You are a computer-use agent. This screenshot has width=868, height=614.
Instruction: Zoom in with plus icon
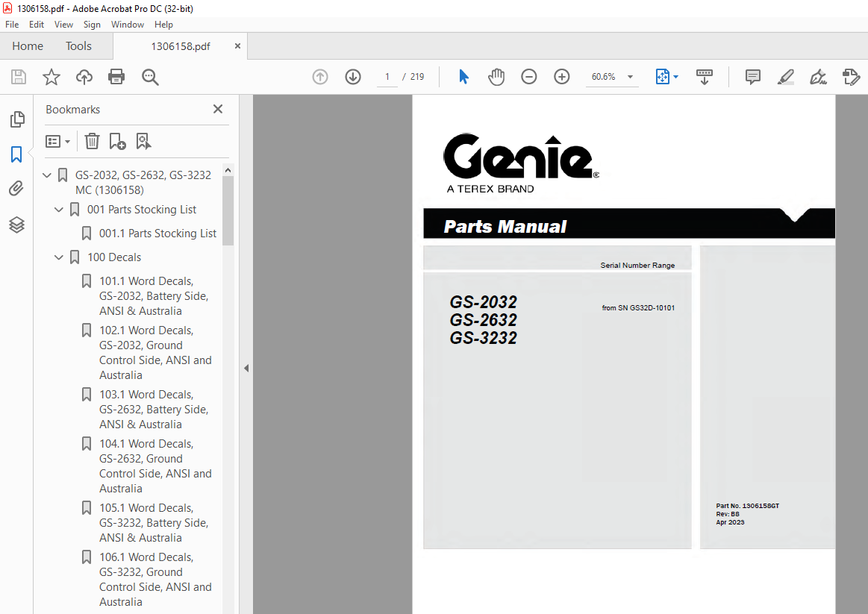pyautogui.click(x=562, y=77)
